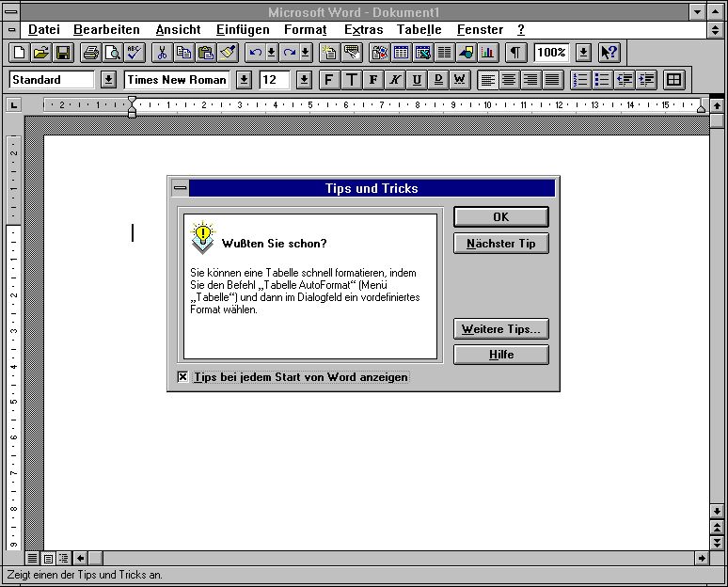The height and width of the screenshot is (587, 728).
Task: Uncheck 'Tips bei jedem Start von Word anzeigen'
Action: click(182, 376)
